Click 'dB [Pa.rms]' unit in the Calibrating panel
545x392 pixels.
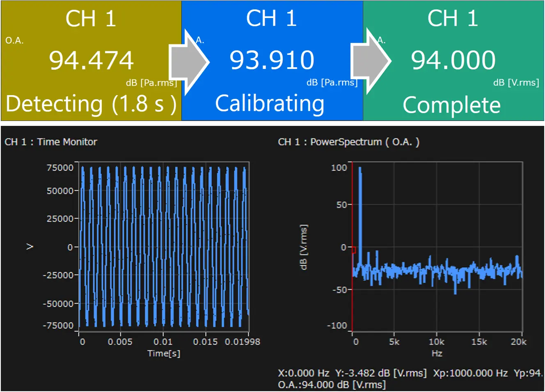click(x=332, y=82)
